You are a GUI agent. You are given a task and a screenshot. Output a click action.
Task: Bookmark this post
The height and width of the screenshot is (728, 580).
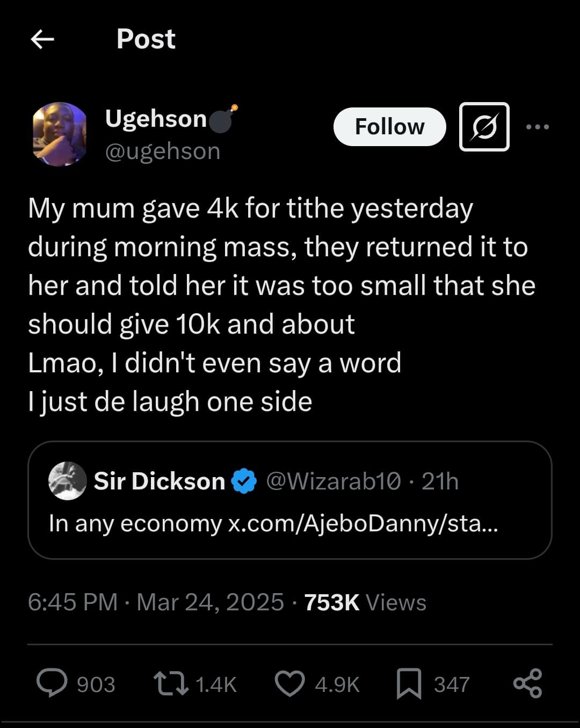(409, 684)
